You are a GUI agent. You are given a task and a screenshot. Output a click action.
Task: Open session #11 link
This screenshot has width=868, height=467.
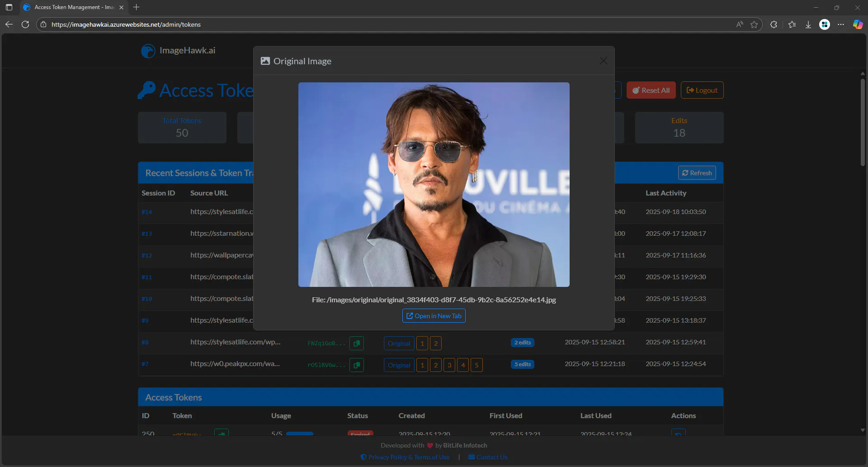tap(146, 277)
